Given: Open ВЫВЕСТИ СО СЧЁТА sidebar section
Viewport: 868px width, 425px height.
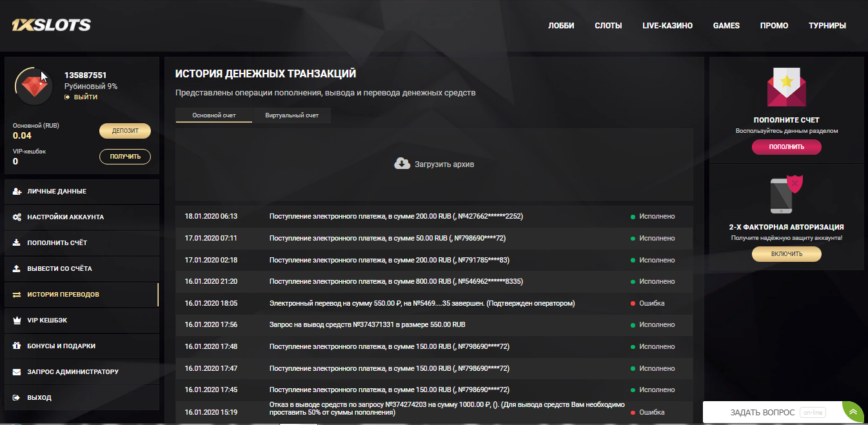Looking at the screenshot, I should pyautogui.click(x=81, y=269).
